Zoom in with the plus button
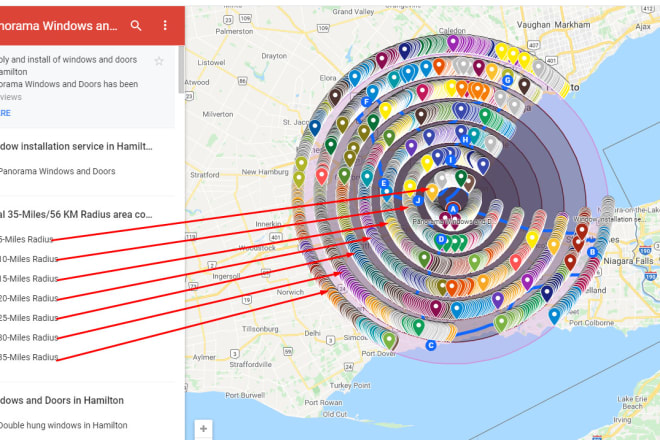 point(203,429)
